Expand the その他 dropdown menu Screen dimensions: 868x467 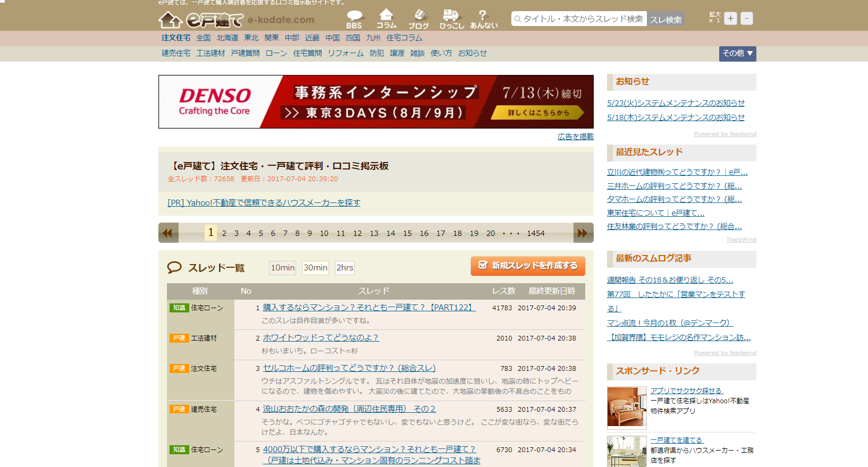click(737, 54)
